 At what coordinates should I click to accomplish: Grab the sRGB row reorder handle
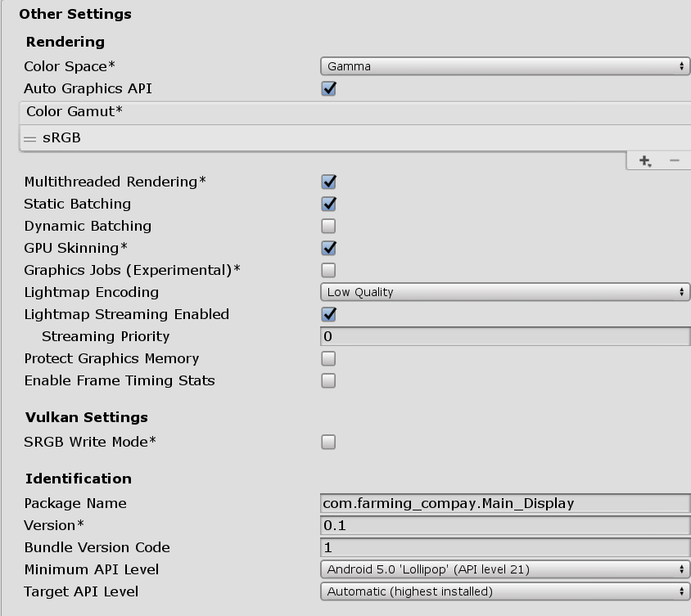click(x=30, y=139)
